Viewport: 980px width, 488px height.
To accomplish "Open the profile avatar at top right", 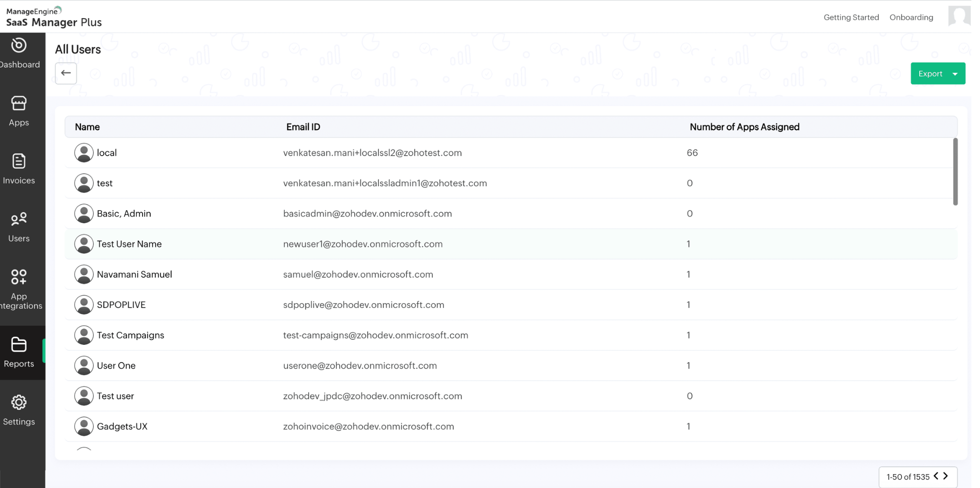I will point(958,17).
